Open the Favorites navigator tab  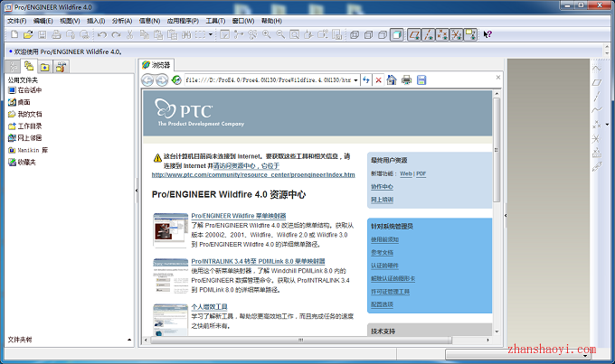(44, 67)
